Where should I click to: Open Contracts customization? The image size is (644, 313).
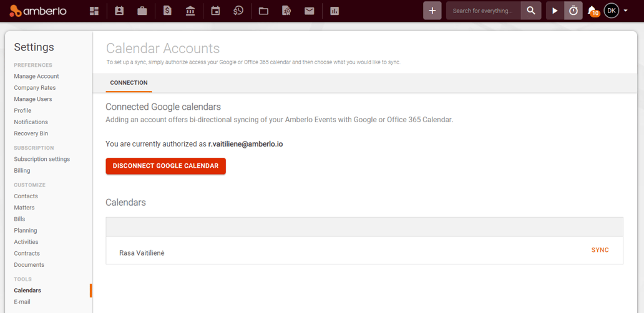(x=27, y=254)
